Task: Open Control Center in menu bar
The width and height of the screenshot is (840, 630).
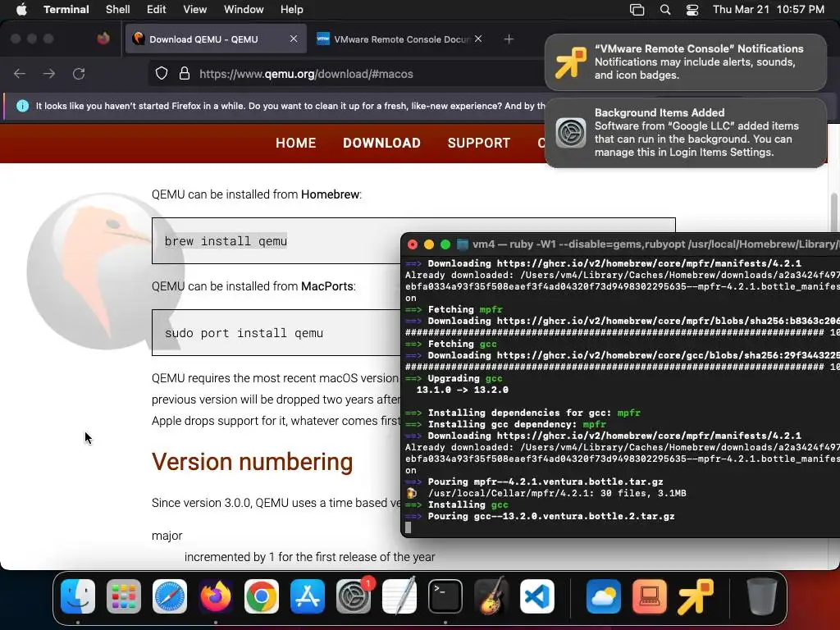Action: tap(692, 10)
